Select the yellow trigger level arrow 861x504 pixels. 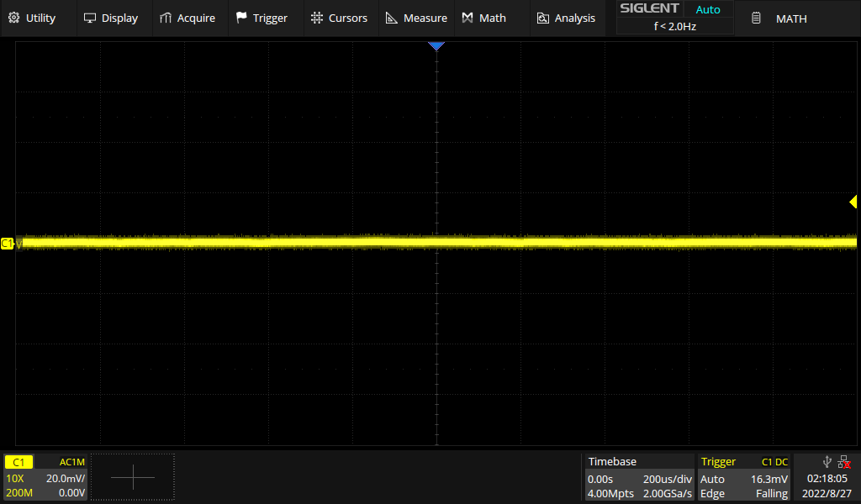[853, 202]
